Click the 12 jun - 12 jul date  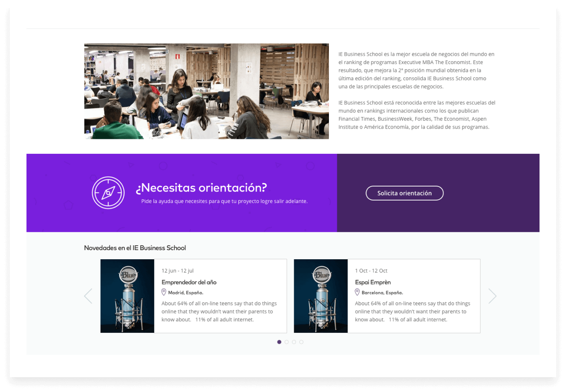[x=177, y=271]
